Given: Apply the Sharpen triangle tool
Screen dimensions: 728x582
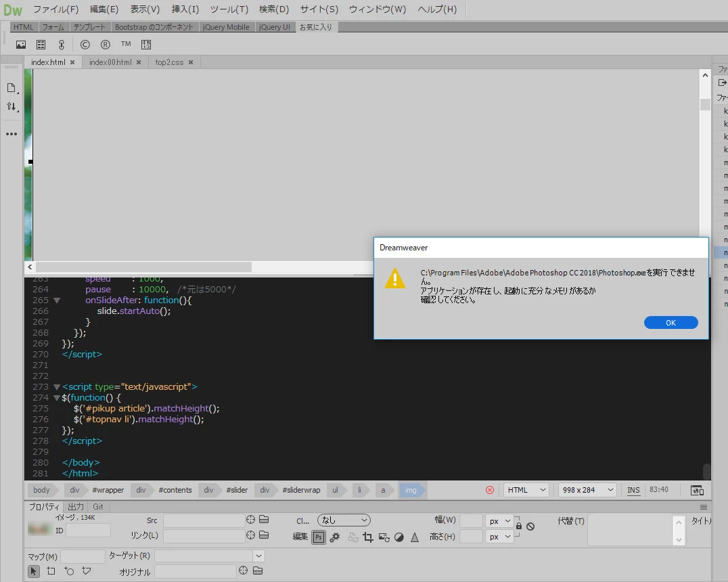Looking at the screenshot, I should click(x=415, y=537).
